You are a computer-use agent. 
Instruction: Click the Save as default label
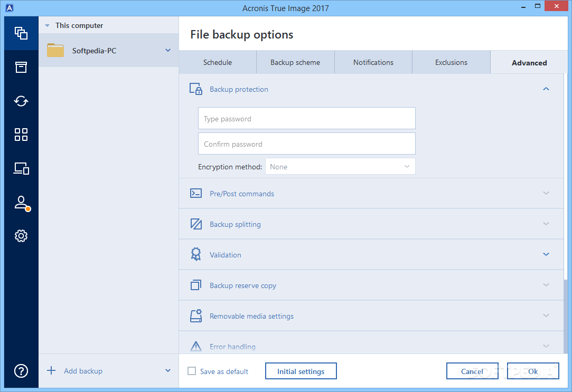tap(224, 371)
